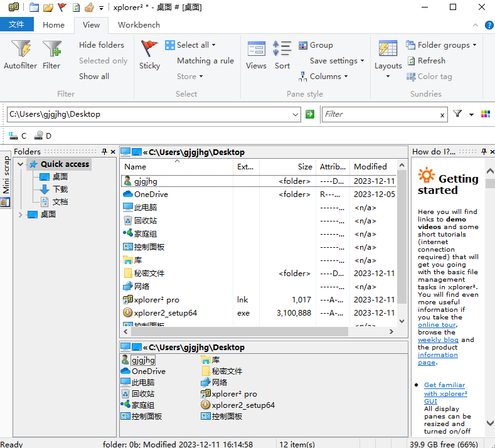Screen dimensions: 495x448
Task: Click the Sticky selection flag icon
Action: click(x=149, y=50)
